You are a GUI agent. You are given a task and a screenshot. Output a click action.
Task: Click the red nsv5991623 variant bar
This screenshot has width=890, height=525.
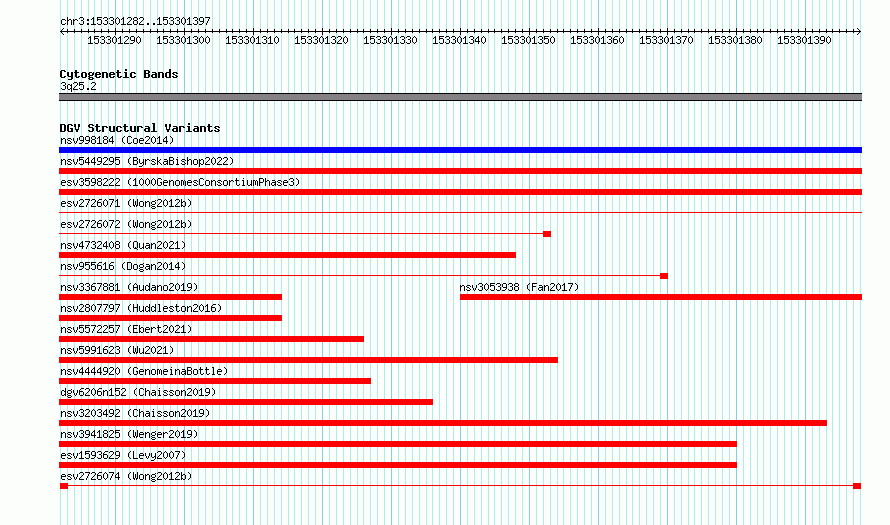(x=308, y=360)
